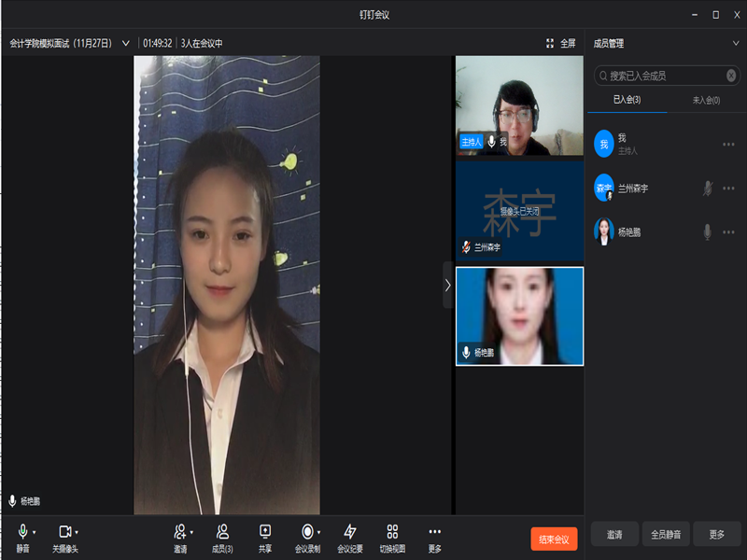Collapse the 成员管理 panel chevron
This screenshot has height=560, width=747.
(735, 43)
